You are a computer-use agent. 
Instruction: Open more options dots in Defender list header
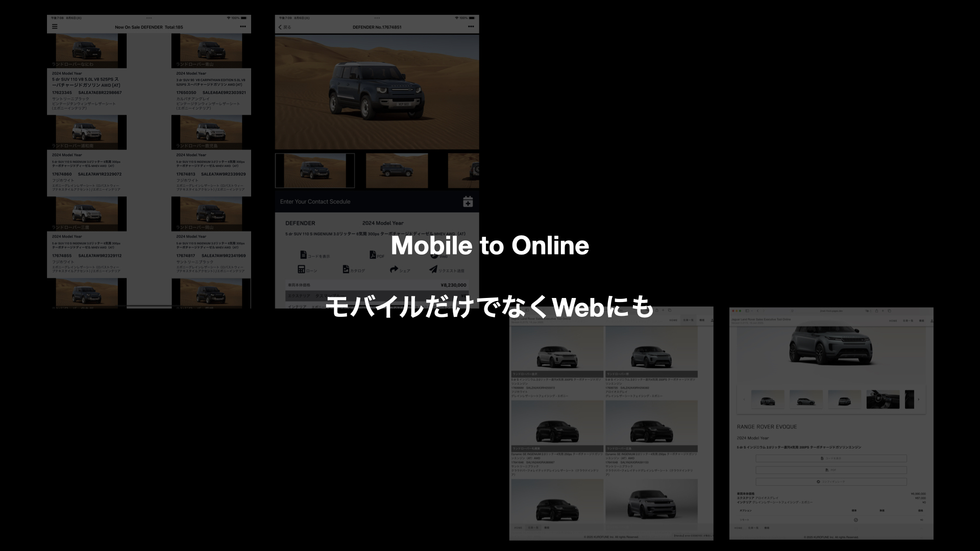[242, 27]
